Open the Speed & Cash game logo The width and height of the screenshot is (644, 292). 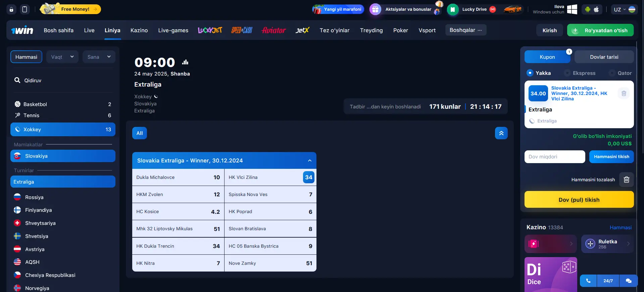[242, 30]
